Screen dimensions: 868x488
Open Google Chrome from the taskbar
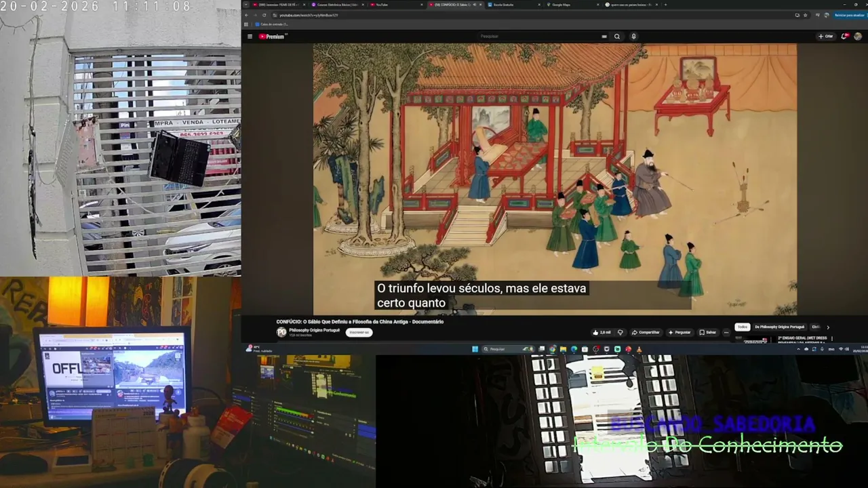(x=552, y=349)
